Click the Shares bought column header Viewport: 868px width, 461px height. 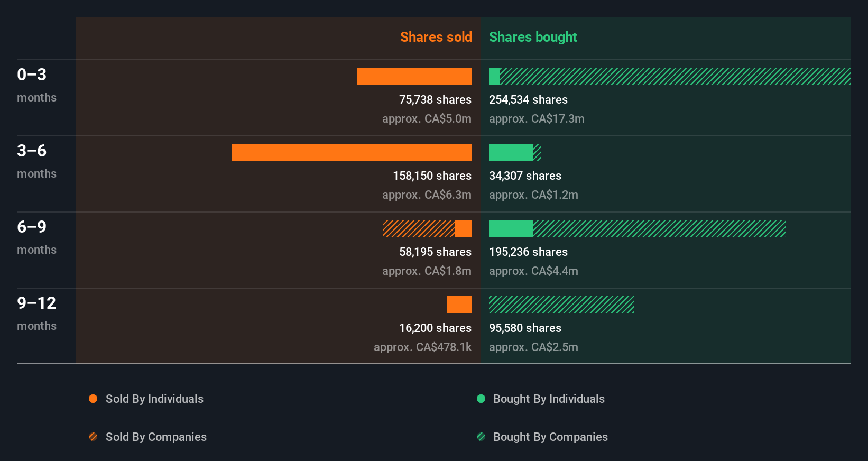(533, 37)
